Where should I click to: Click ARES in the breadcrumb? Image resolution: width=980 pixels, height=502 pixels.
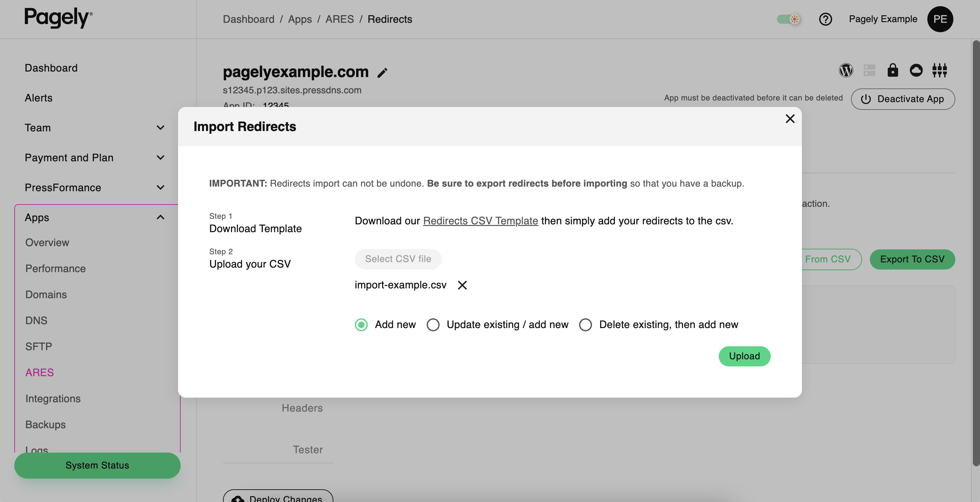coord(339,19)
